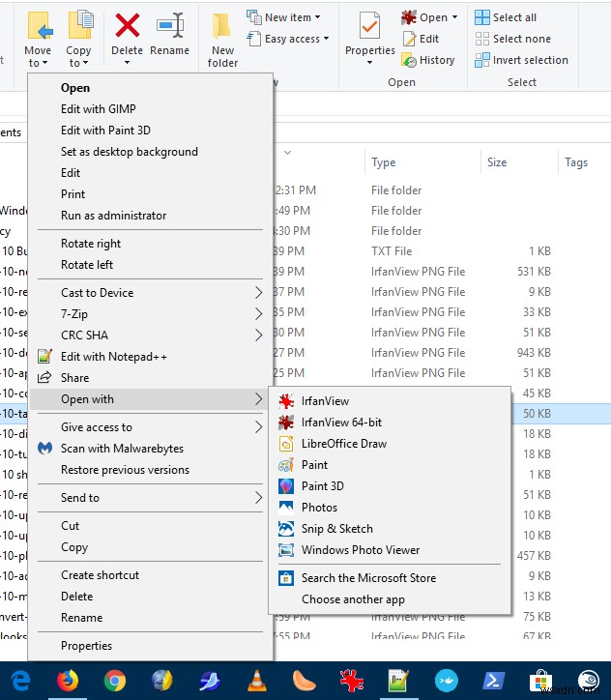Select Edit with GIMP
The height and width of the screenshot is (700, 611).
tap(151, 109)
